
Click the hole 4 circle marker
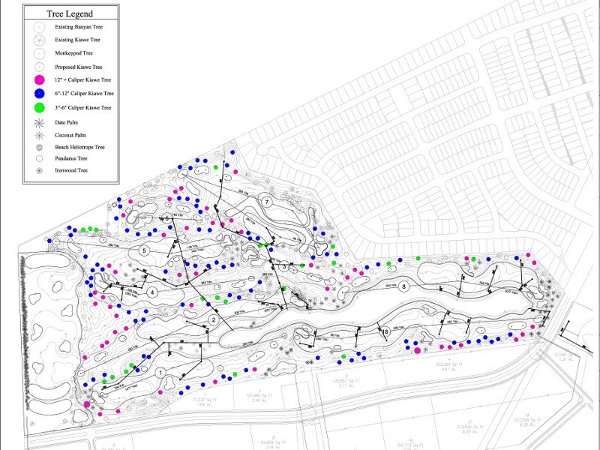152,290
